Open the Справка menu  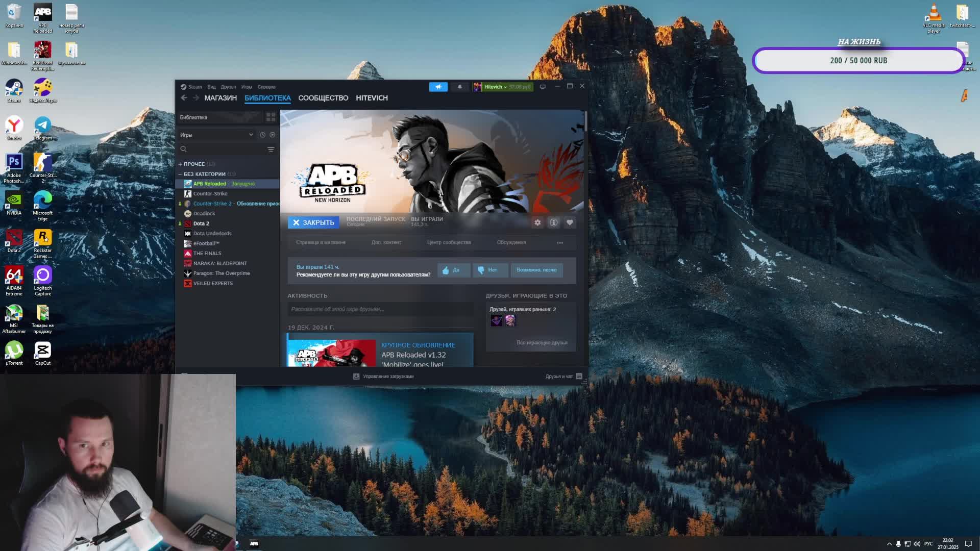coord(266,87)
